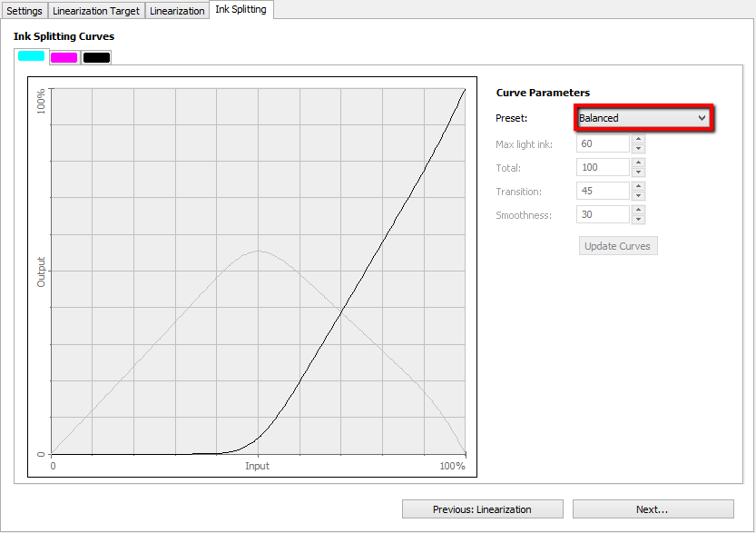Select the black ink channel swatch
Viewport: 756px width, 533px height.
coord(96,56)
